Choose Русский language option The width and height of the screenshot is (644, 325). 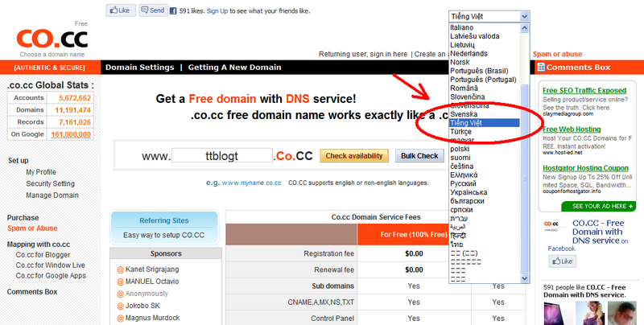click(463, 183)
